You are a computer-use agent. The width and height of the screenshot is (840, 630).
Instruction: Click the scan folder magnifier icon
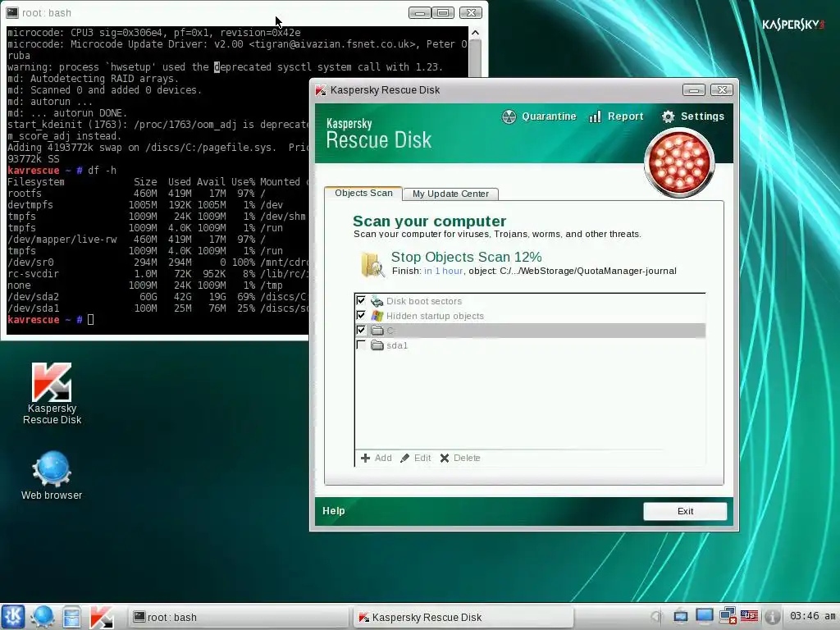click(372, 264)
